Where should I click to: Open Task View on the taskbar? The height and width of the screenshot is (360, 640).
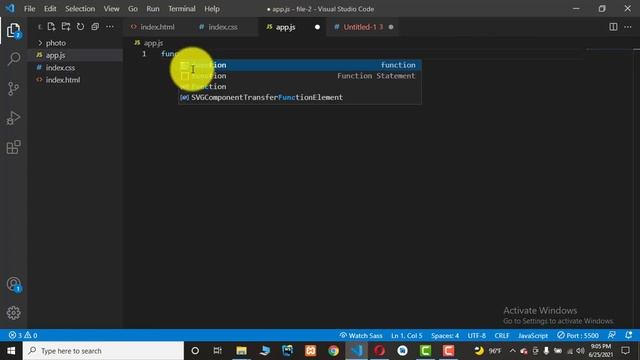(218, 351)
